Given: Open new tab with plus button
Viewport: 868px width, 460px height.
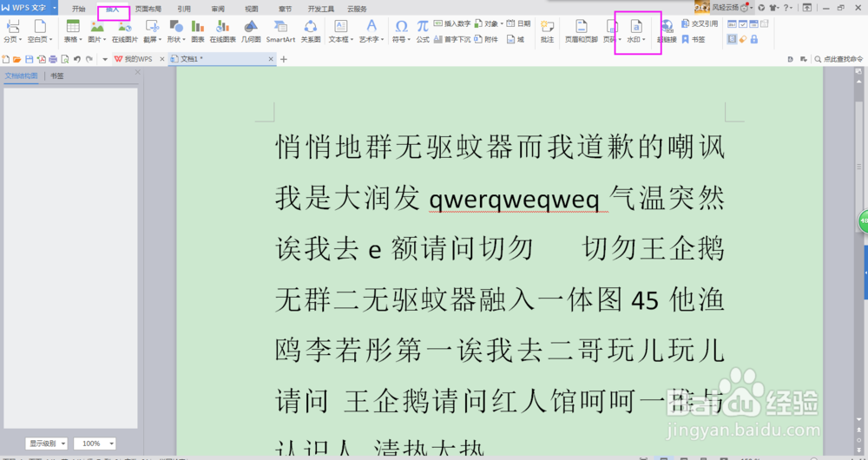Looking at the screenshot, I should (284, 59).
